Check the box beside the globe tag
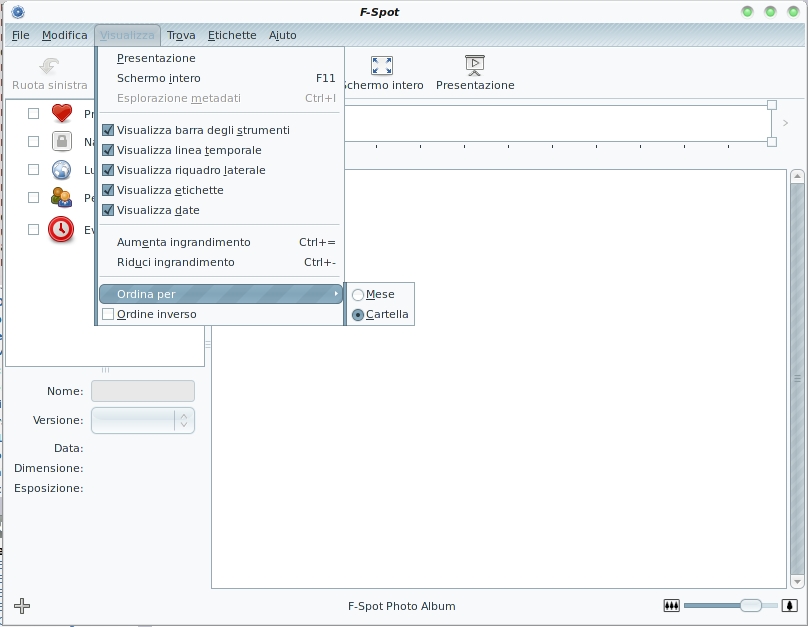This screenshot has height=627, width=808. (33, 170)
